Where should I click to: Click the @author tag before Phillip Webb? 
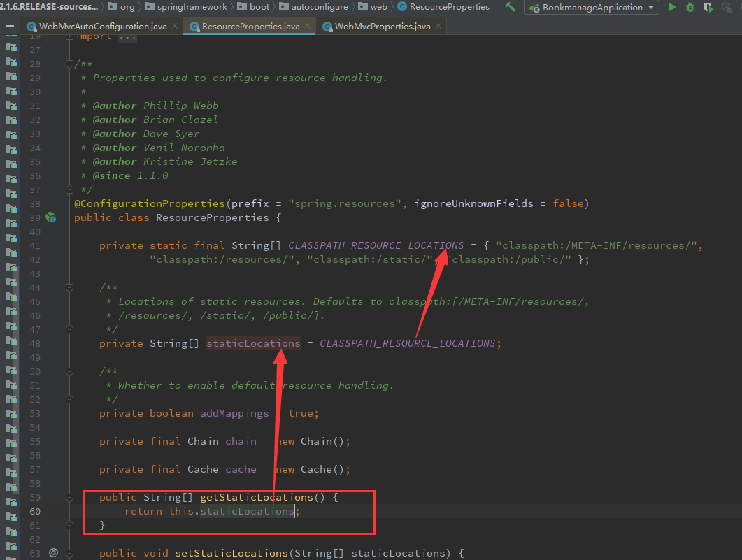[115, 106]
